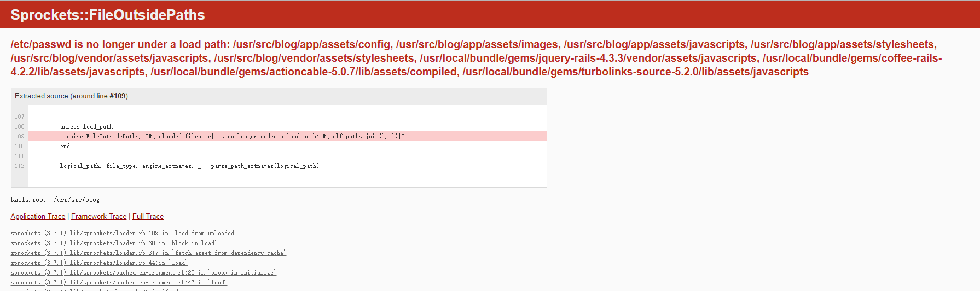Switch to Framework Trace view
The height and width of the screenshot is (291, 980).
98,217
